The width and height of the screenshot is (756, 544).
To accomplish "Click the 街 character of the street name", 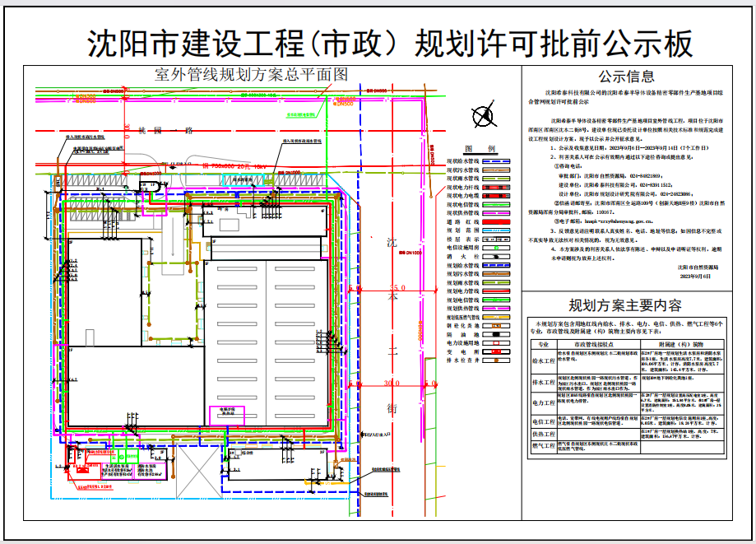I will click(x=392, y=409).
